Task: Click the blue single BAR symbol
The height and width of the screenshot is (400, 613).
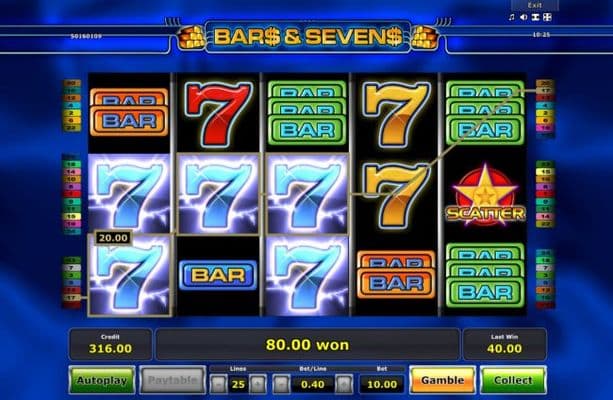Action: 218,275
